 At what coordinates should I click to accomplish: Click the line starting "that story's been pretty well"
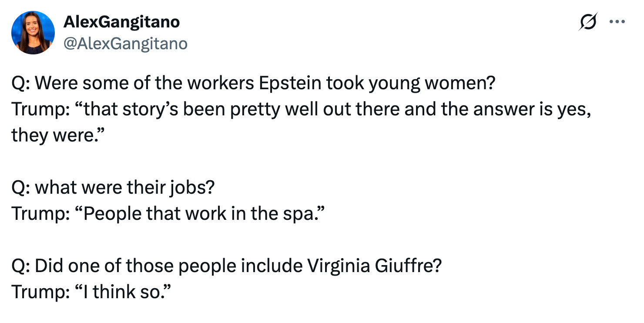pos(302,109)
